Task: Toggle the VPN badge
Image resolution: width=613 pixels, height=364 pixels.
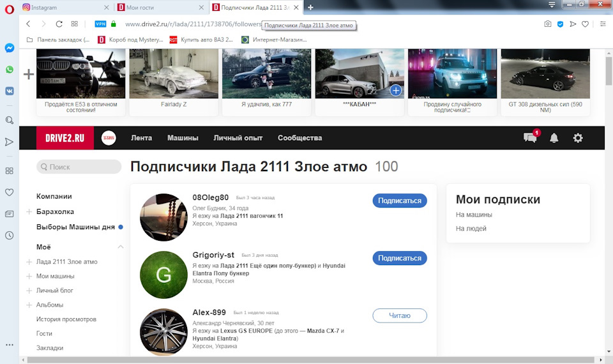Action: pos(100,24)
